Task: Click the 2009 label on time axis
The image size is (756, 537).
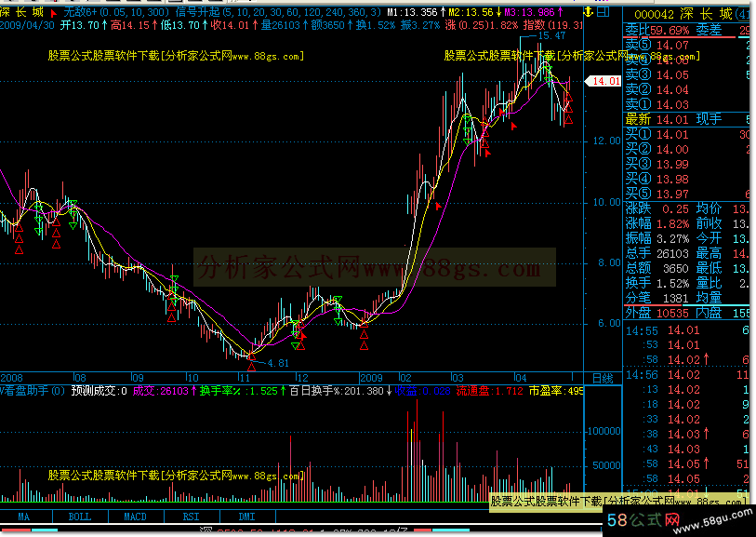Action: [371, 378]
